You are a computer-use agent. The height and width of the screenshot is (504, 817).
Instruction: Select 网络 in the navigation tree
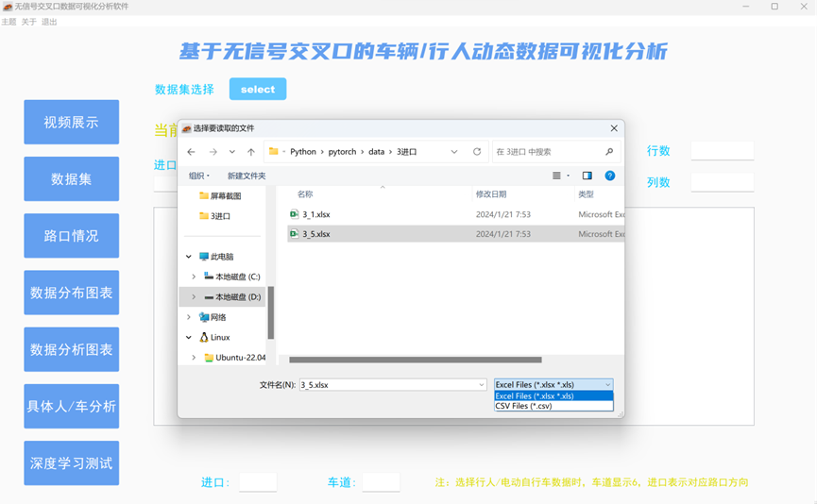pos(213,317)
